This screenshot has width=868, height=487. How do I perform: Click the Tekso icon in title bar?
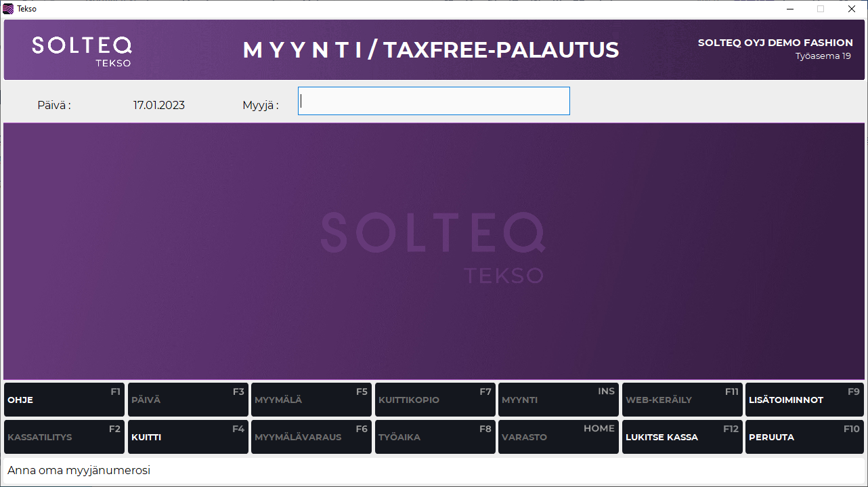tap(7, 9)
